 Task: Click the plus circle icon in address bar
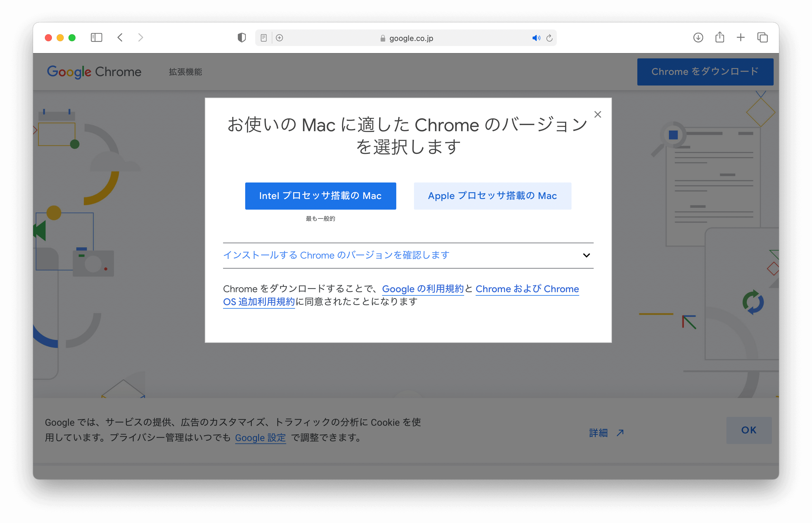tap(279, 38)
